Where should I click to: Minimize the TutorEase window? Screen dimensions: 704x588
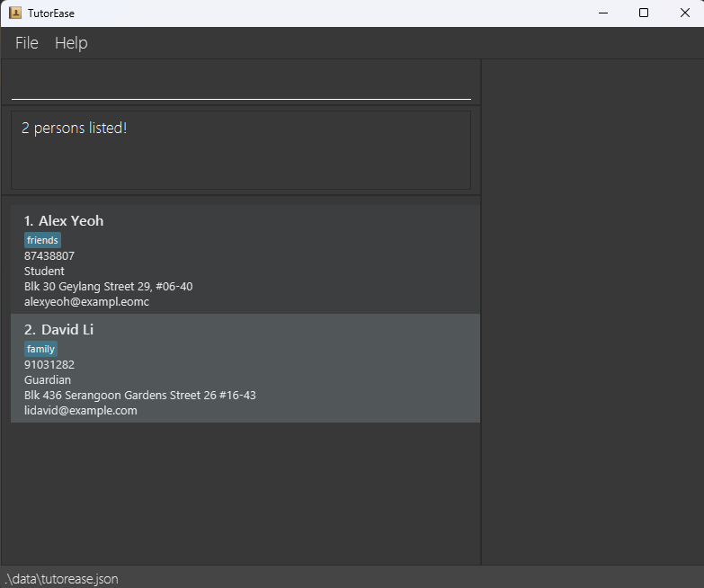tap(603, 13)
